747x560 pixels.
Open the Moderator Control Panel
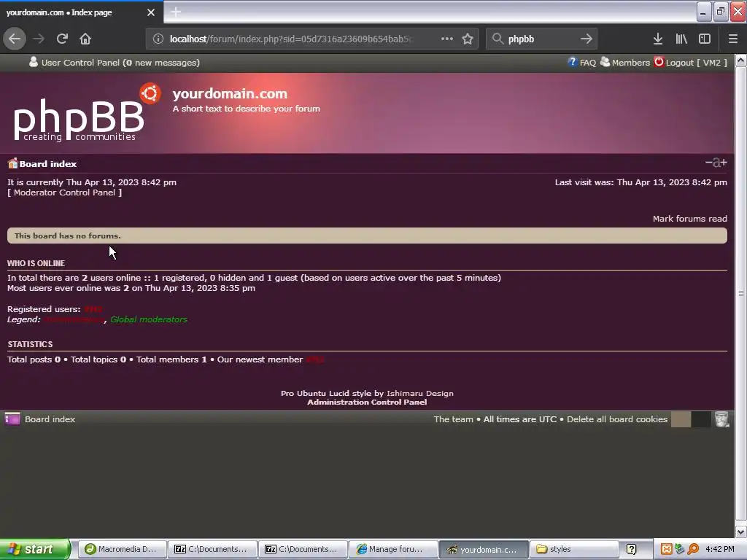point(64,192)
